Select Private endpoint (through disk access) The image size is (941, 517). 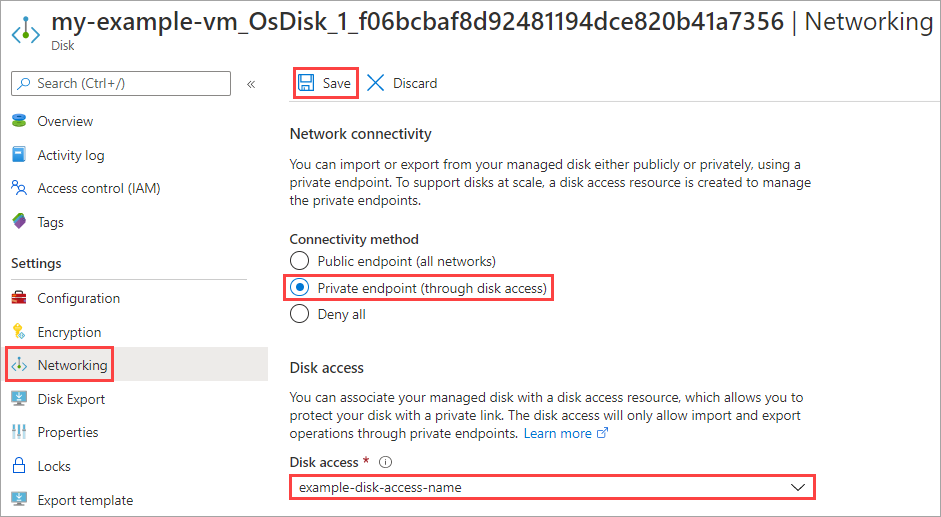tap(299, 288)
